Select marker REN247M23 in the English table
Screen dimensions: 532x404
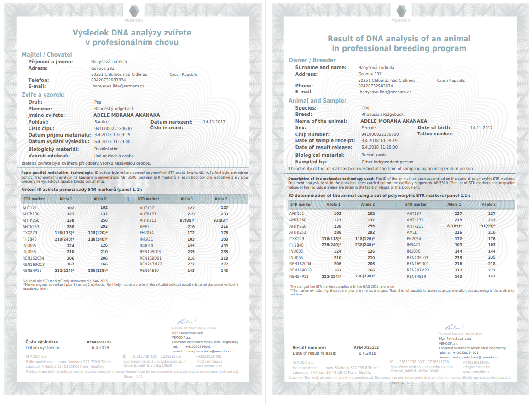418,270
